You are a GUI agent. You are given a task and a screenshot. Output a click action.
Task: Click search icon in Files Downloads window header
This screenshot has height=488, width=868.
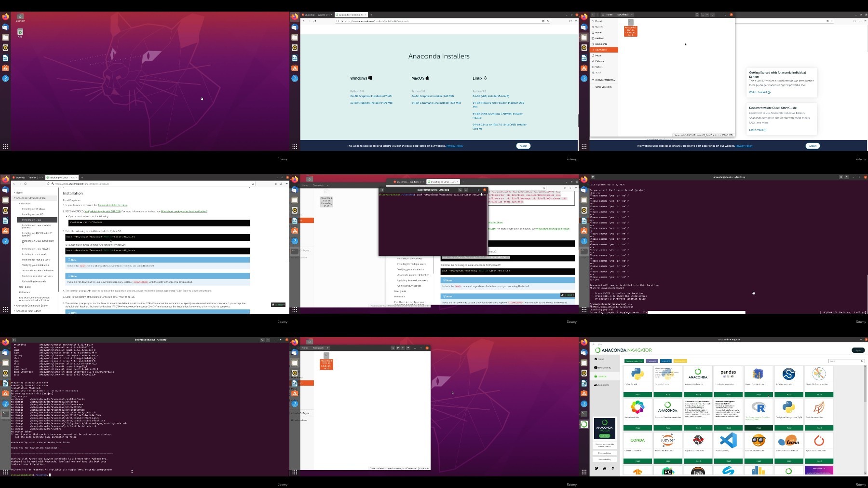697,14
